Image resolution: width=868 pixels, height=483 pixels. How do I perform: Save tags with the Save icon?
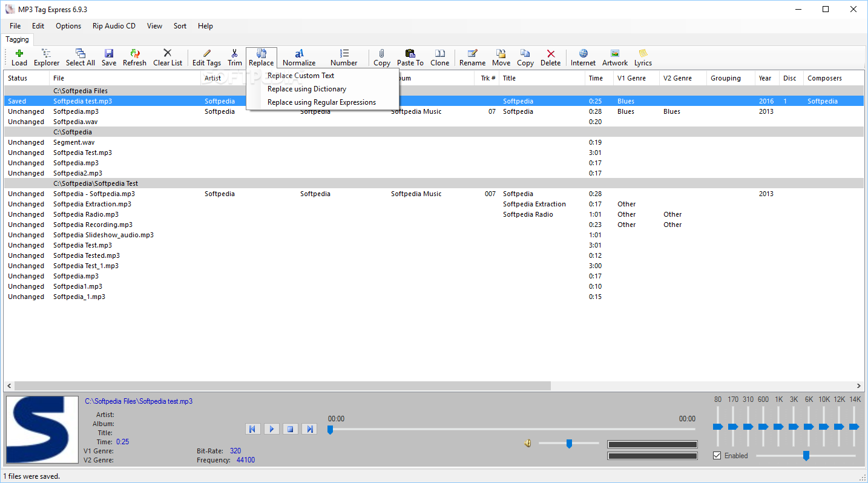pos(109,58)
